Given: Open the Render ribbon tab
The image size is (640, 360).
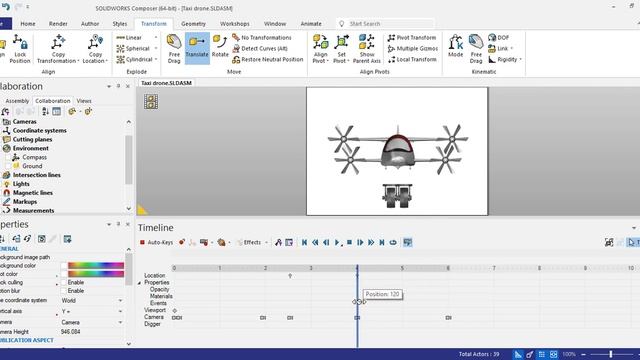Looking at the screenshot, I should pos(58,24).
